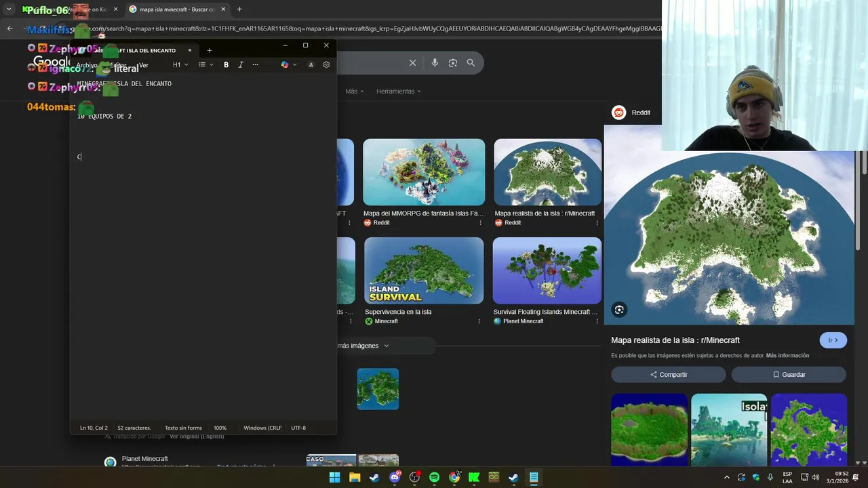Click the Guardar button

click(x=789, y=374)
